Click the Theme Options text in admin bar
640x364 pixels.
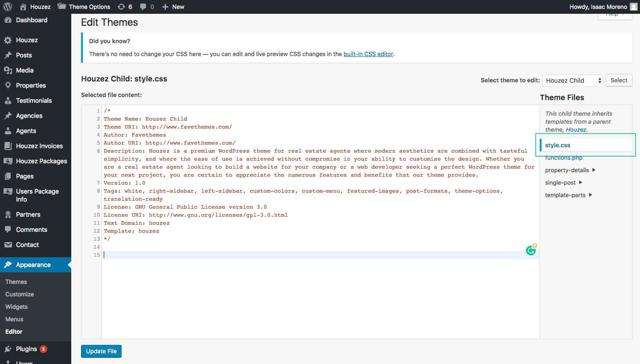coord(90,7)
